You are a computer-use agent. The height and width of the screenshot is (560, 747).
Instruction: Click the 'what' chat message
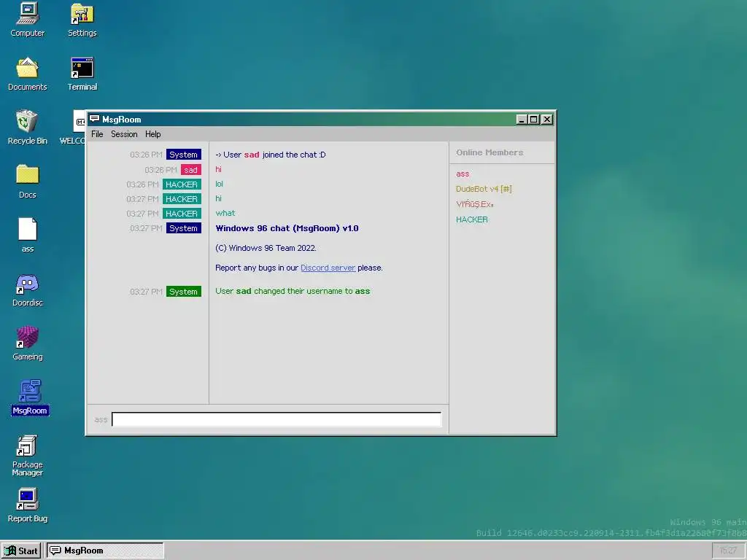point(225,214)
